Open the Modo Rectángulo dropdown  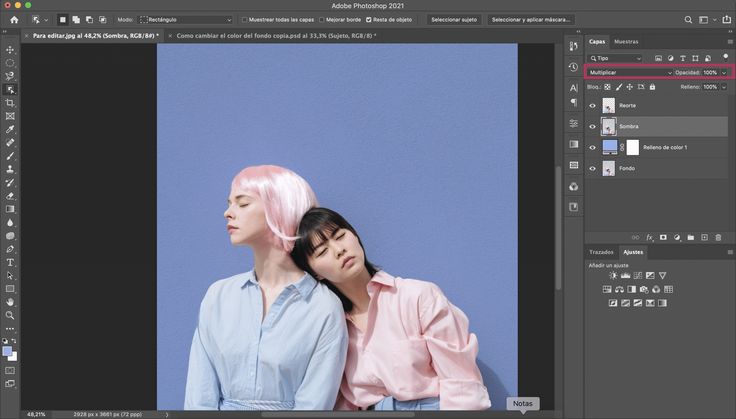point(184,19)
